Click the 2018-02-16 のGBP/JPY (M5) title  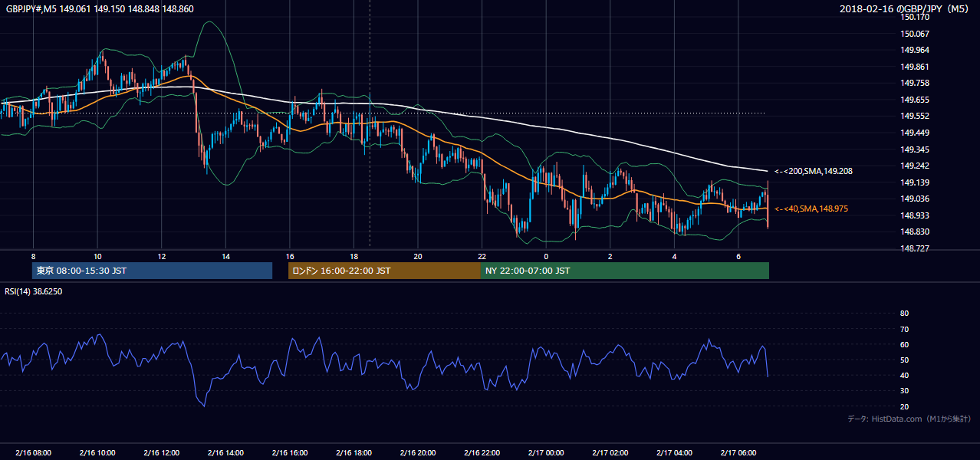point(905,9)
